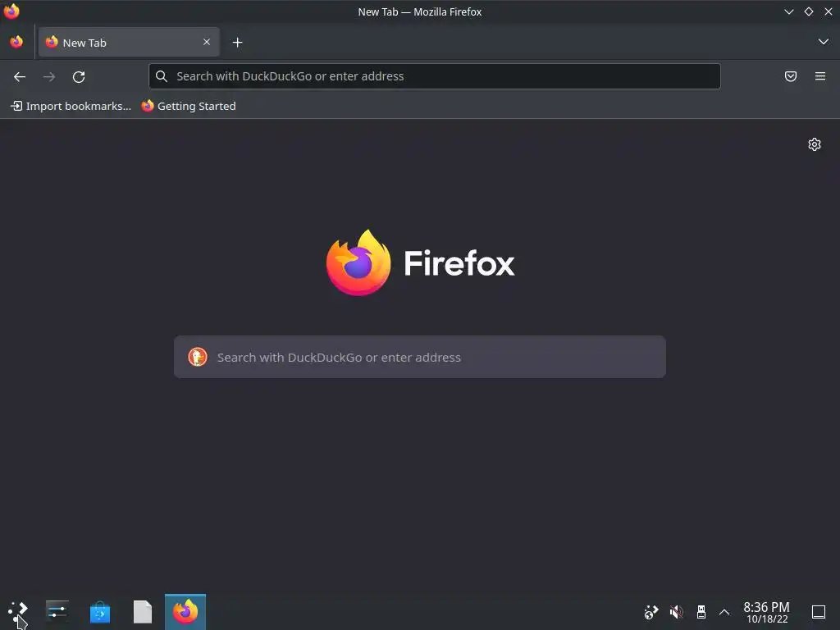
Task: Go back using the back arrow
Action: coord(20,76)
